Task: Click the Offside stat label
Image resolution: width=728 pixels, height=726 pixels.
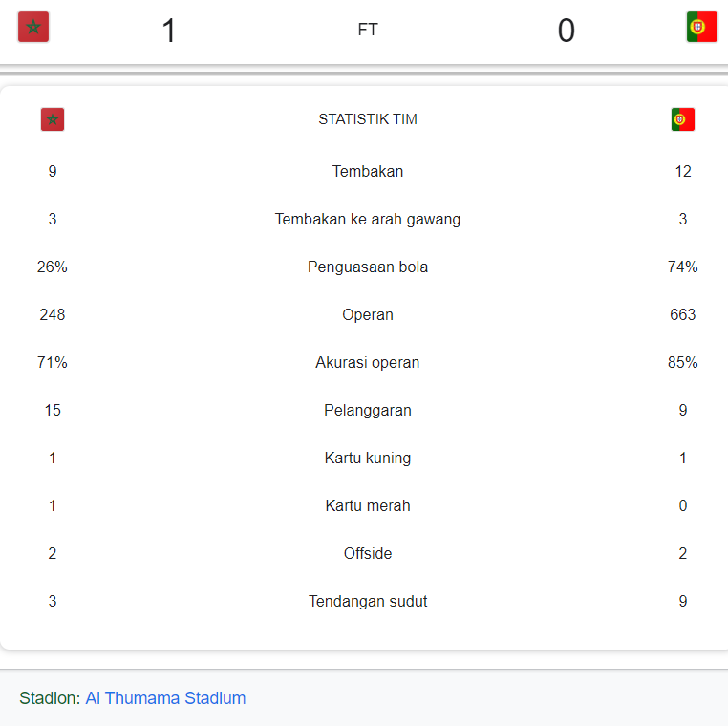Action: click(x=368, y=553)
